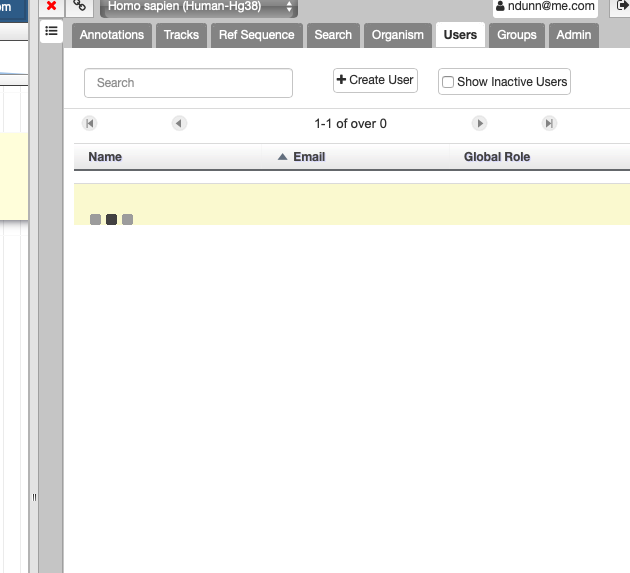The image size is (630, 573).
Task: Focus the user Search input field
Action: pyautogui.click(x=188, y=83)
